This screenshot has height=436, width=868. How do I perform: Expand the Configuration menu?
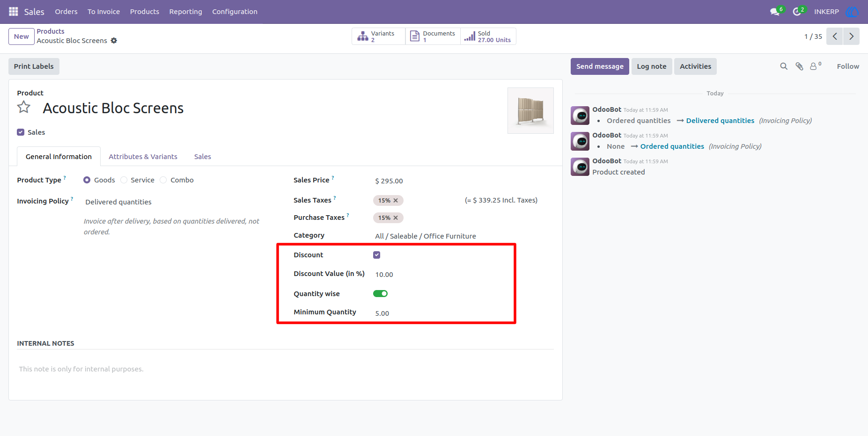point(235,12)
